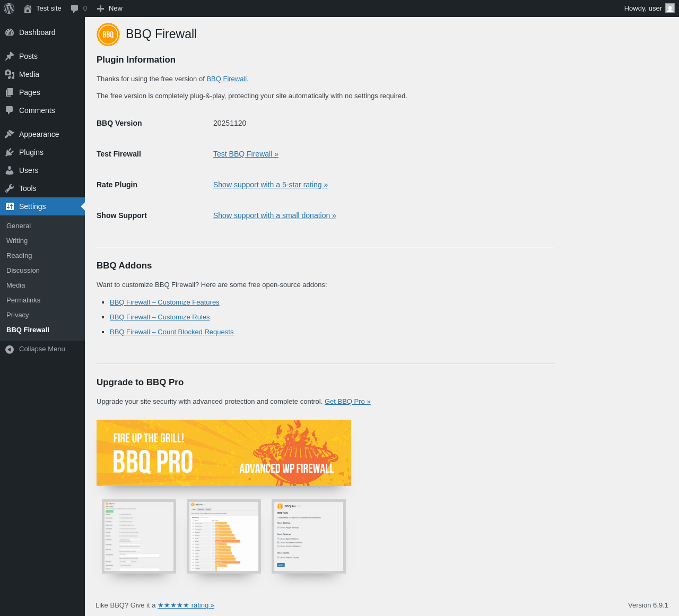
Task: Click the Pages sidebar icon
Action: click(10, 92)
